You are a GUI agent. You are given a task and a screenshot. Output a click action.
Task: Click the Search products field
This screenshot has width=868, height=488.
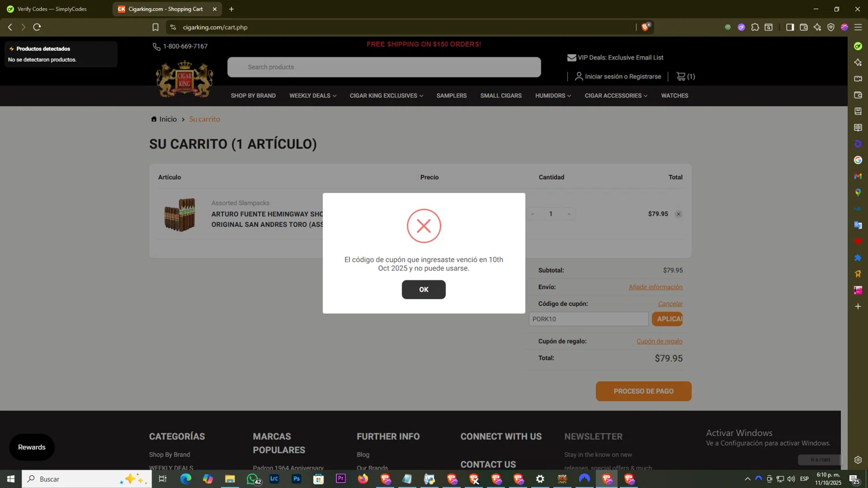click(384, 67)
